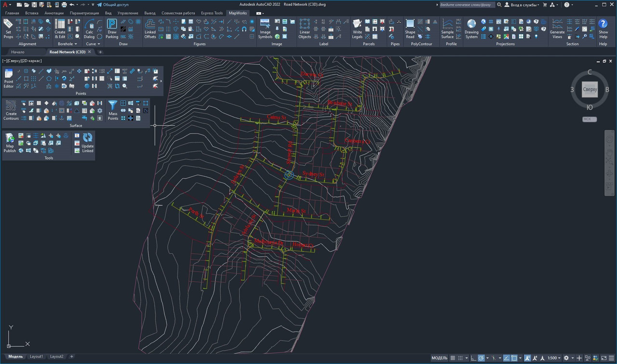Toggle ortho mode in status bar
617x364 pixels.
[473, 358]
